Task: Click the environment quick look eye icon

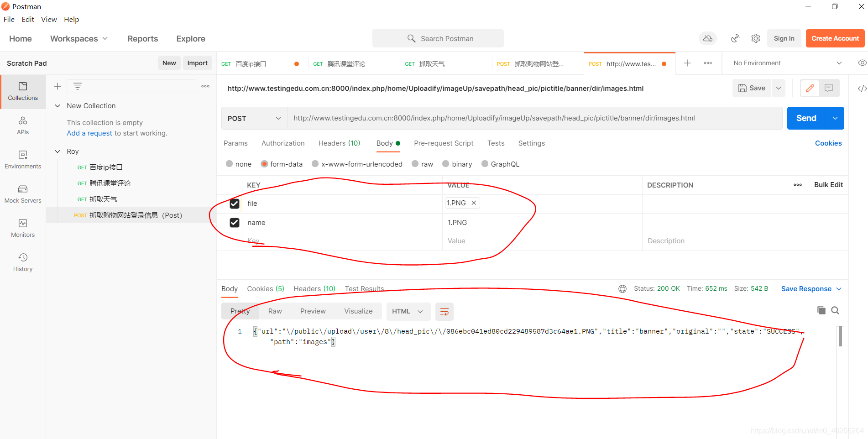Action: 862,63
